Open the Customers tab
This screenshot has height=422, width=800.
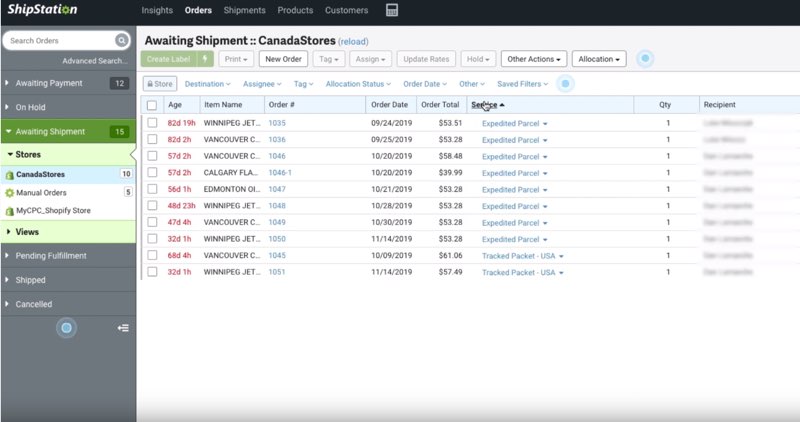pos(346,10)
